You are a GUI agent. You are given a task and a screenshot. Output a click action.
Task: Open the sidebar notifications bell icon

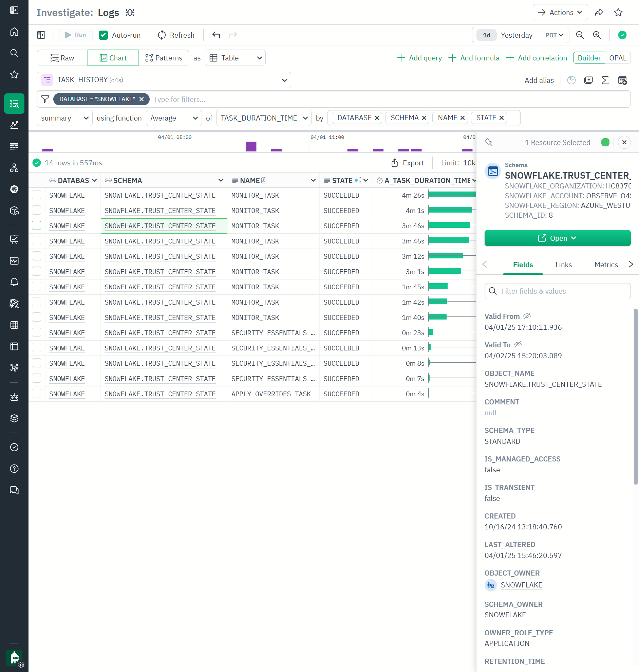coord(14,282)
